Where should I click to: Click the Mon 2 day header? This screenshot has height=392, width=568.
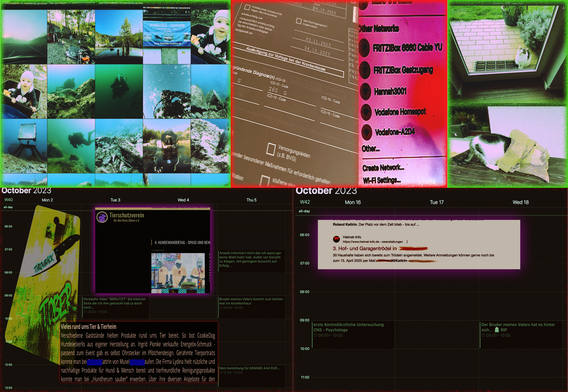[x=47, y=200]
